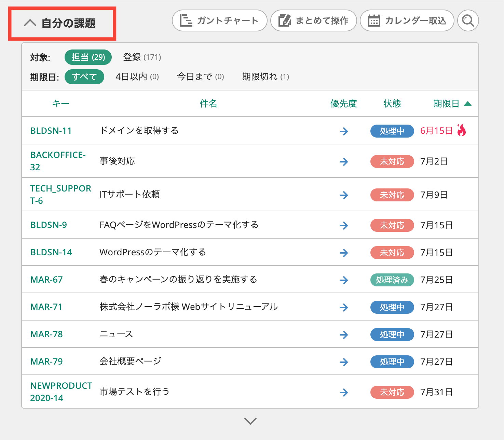Collapse the 自分の課題 section chevron
Screen dimensions: 504x440
pyautogui.click(x=30, y=23)
